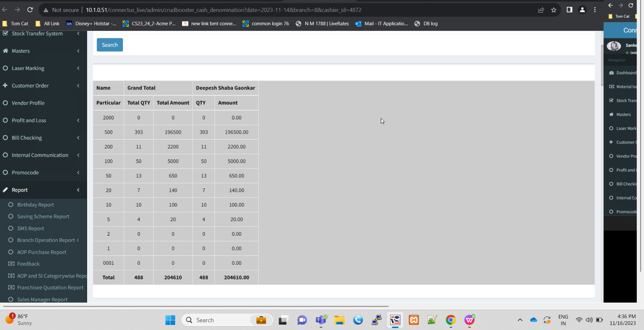
Task: Open Sales Manager Report
Action: tap(42, 299)
